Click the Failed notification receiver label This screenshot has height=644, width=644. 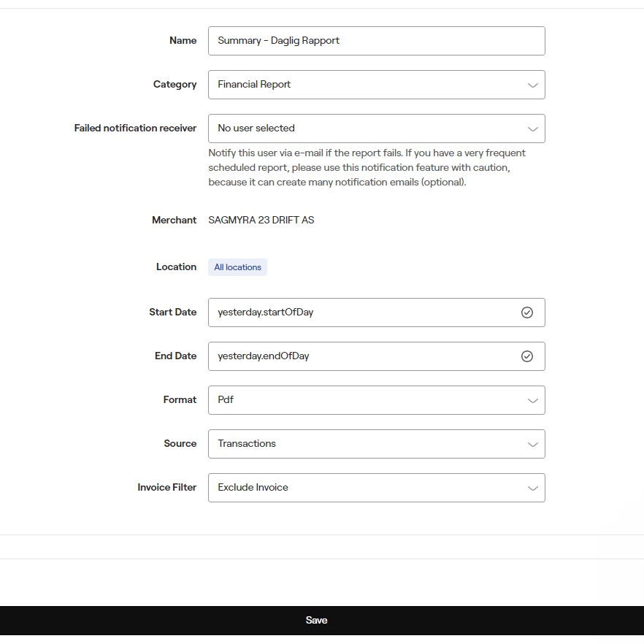[135, 129]
